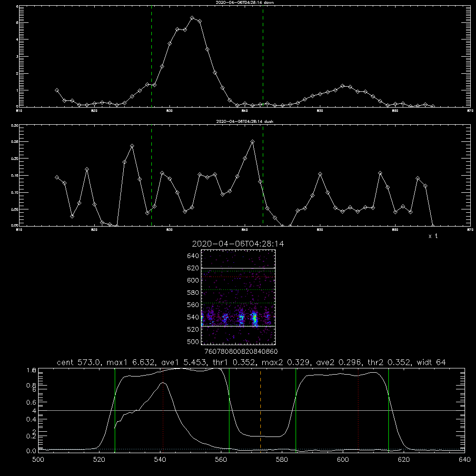Click the green vertical line near 615 in the bottom plot
Screen dimensions: 476x476
coord(388,410)
